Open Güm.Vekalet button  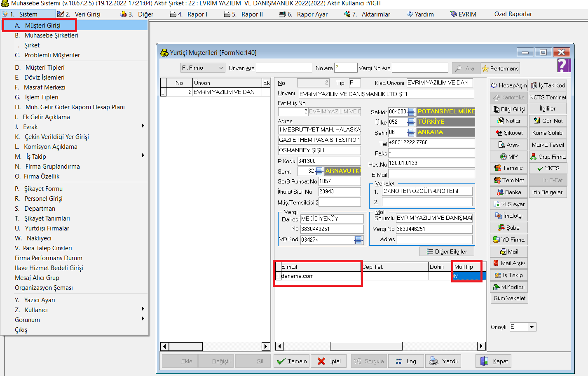click(509, 298)
